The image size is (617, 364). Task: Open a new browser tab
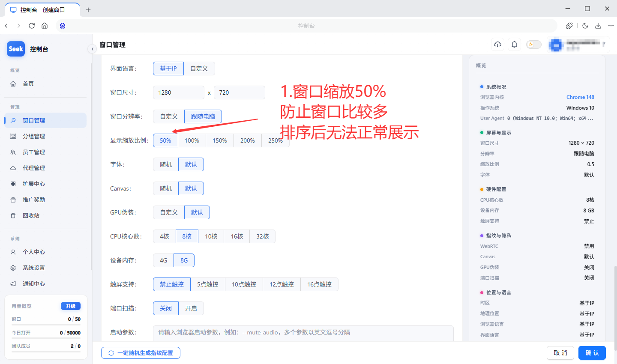coord(88,10)
